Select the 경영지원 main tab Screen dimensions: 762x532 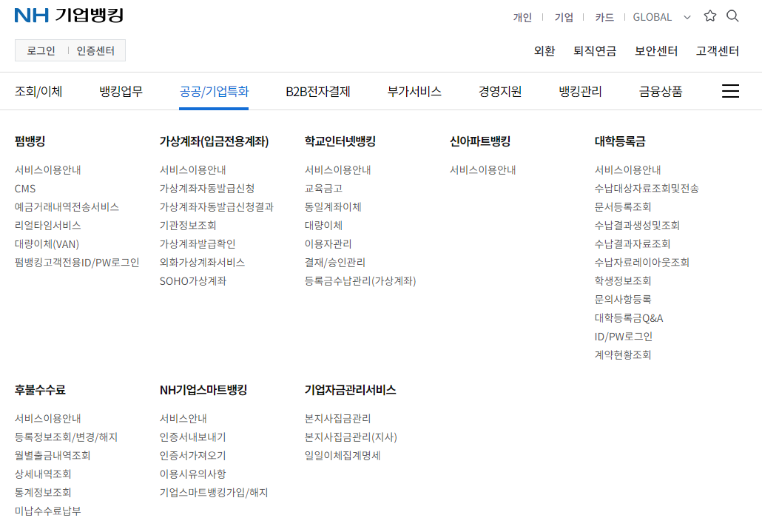click(x=500, y=91)
